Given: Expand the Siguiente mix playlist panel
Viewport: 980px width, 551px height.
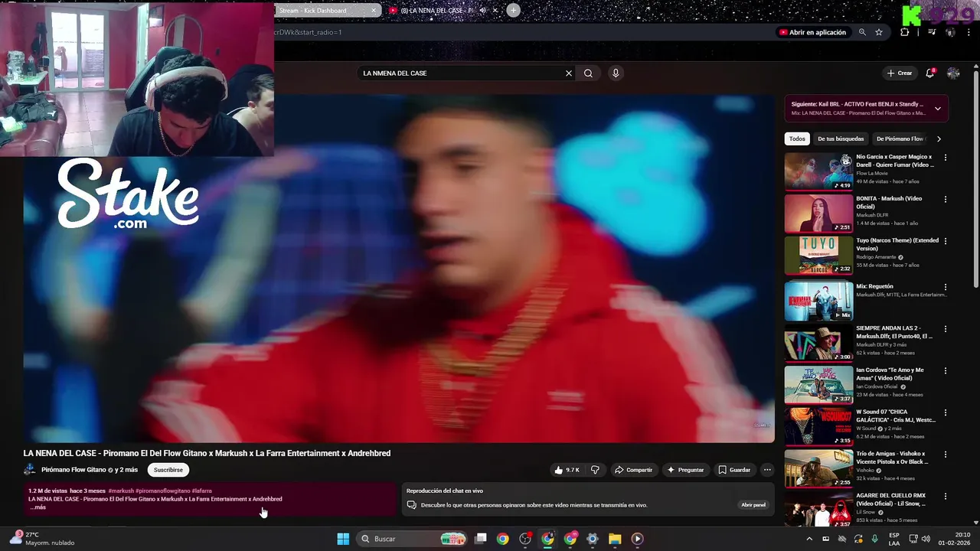Looking at the screenshot, I should pos(937,109).
